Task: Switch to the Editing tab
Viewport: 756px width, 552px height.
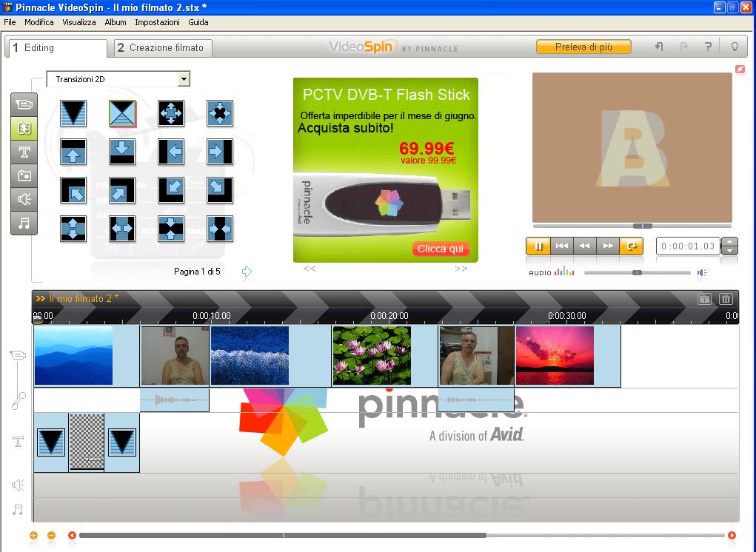Action: [56, 47]
